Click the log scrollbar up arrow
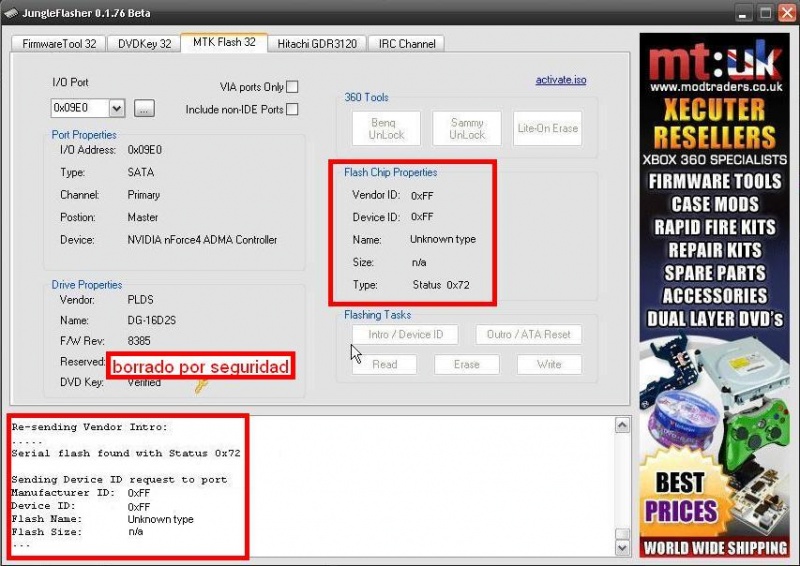This screenshot has height=566, width=800. [x=622, y=425]
